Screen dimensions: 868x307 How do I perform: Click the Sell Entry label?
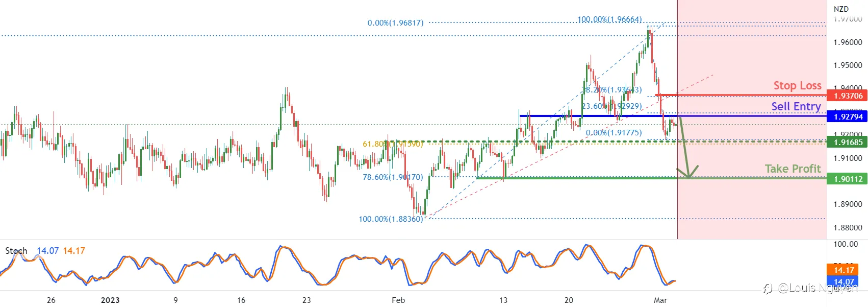[x=796, y=106]
